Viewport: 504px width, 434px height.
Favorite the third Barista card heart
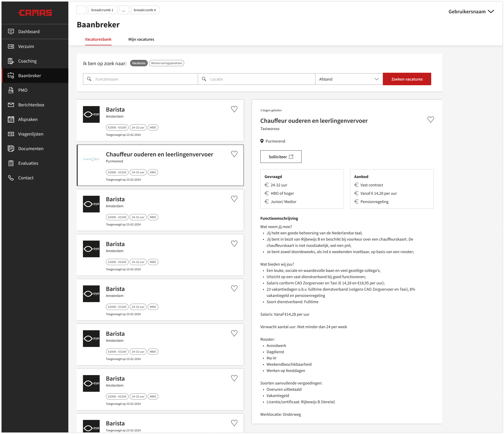234,243
